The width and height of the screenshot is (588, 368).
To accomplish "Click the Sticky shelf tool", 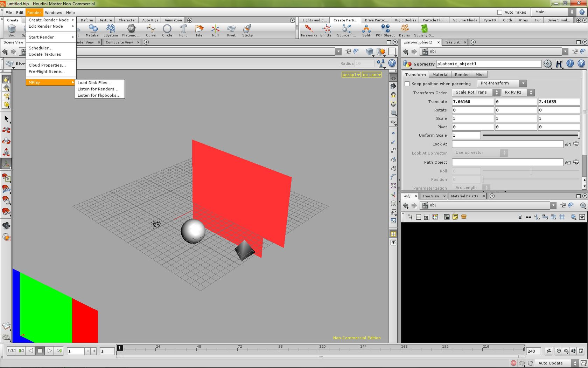I will point(247,30).
